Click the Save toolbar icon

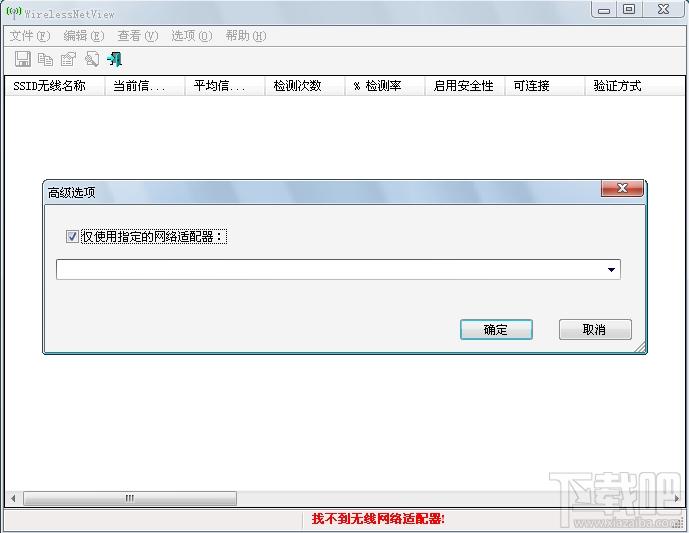[x=22, y=59]
